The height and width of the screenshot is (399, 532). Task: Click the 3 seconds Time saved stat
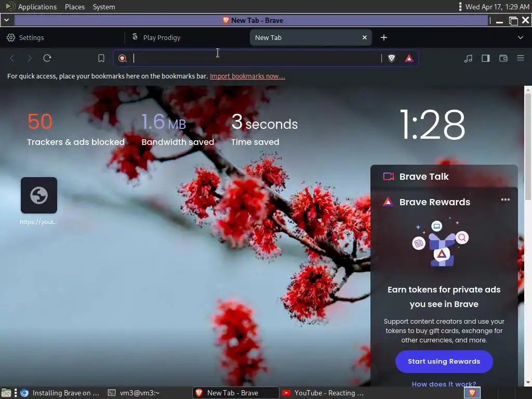264,129
